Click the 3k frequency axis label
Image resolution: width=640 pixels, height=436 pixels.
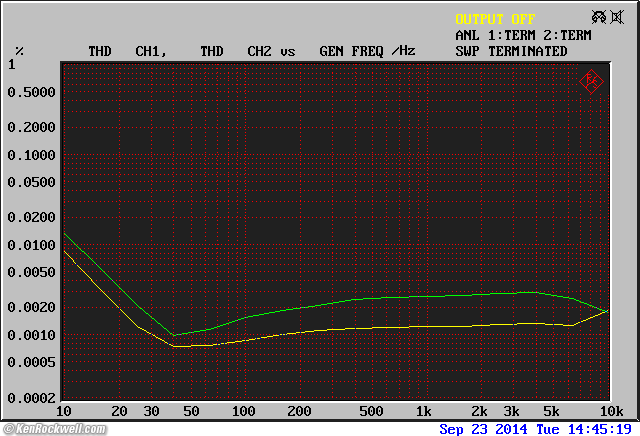511,411
